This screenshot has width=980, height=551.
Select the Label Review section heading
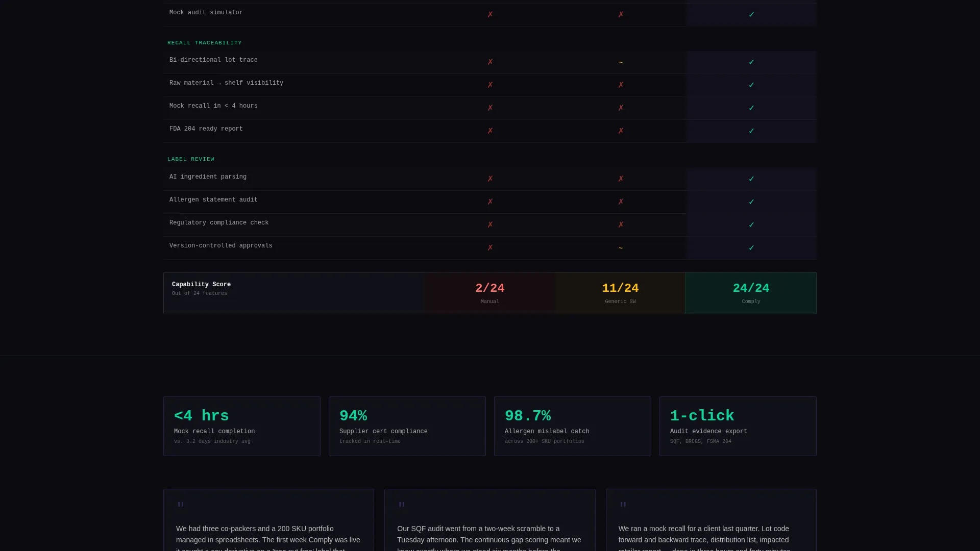[x=191, y=159]
